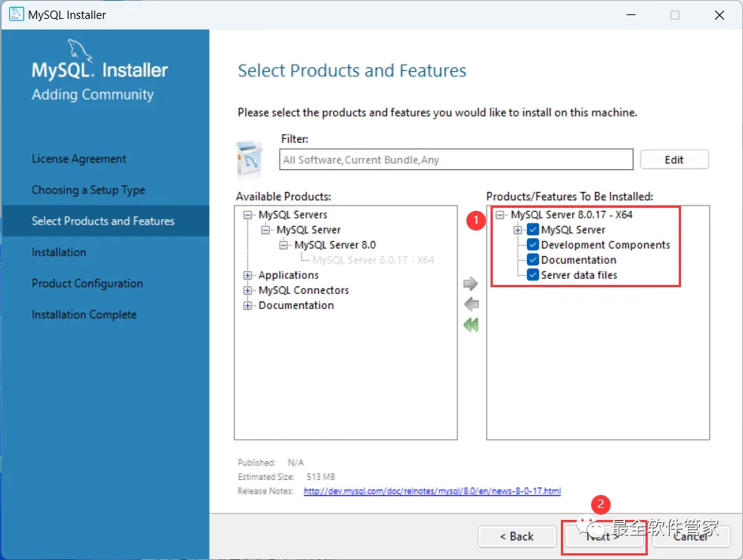Collapse MySQL Server 8.0.17 - X64 install node
The height and width of the screenshot is (560, 743).
coord(500,215)
